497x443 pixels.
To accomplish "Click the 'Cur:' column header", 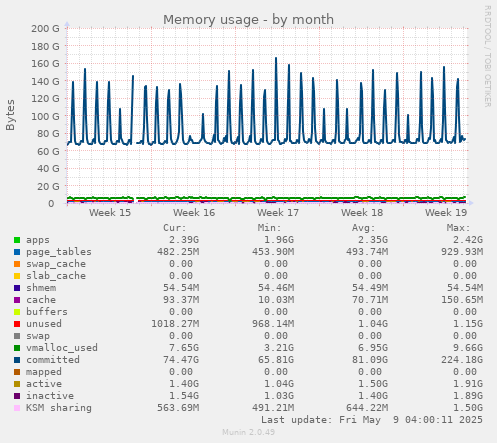I will (x=175, y=228).
